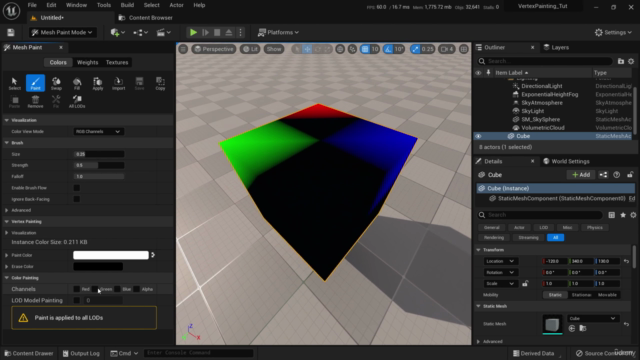
Task: Toggle Cube visibility eye in Outliner
Action: [x=478, y=136]
